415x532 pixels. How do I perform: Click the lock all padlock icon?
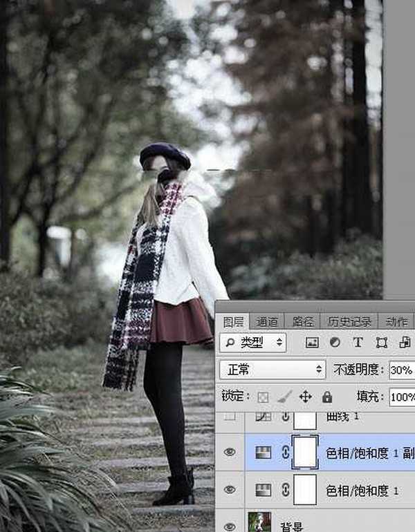click(327, 397)
